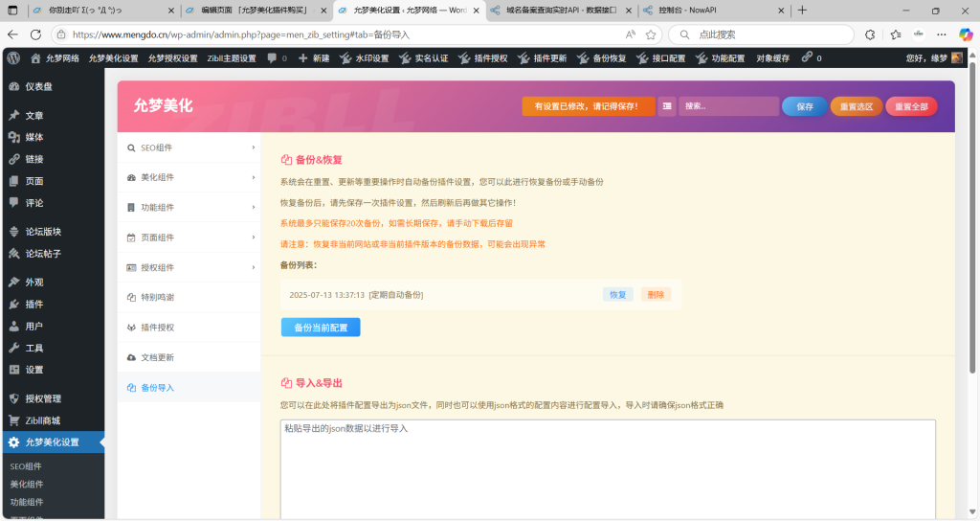Image resolution: width=980 pixels, height=521 pixels.
Task: Focus the 搜索 settings search field
Action: click(x=728, y=106)
